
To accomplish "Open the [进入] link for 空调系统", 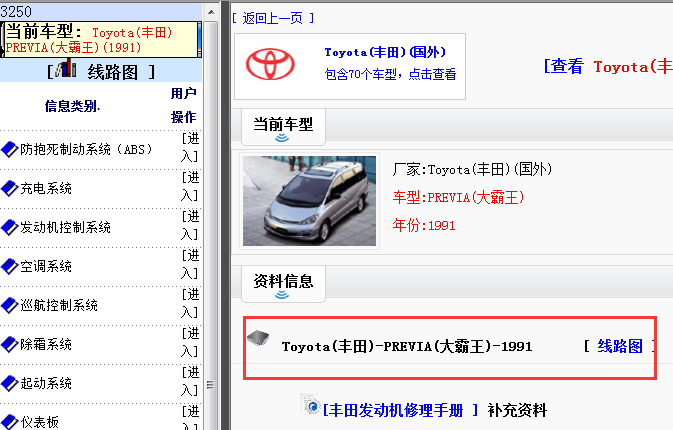I will [190, 264].
